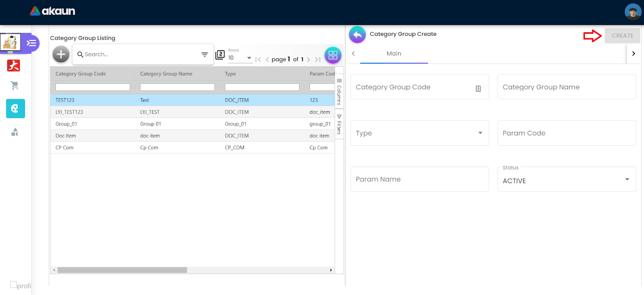Click the plus icon to add category group
Image resolution: width=644 pixels, height=295 pixels.
[x=61, y=54]
